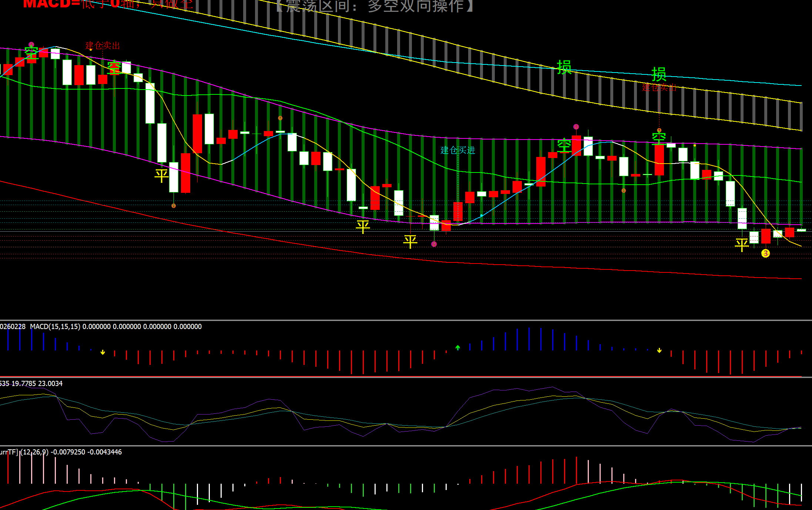Click the 平 marker beside the circled 3
The image size is (812, 510).
(742, 245)
